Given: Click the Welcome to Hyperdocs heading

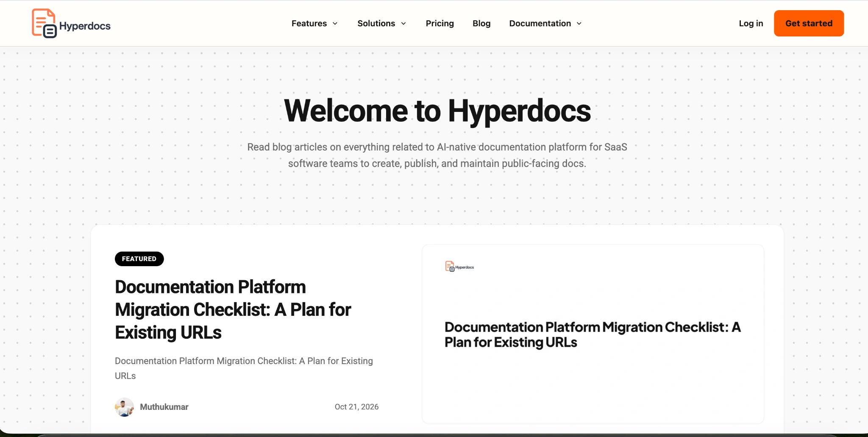Looking at the screenshot, I should pyautogui.click(x=437, y=111).
